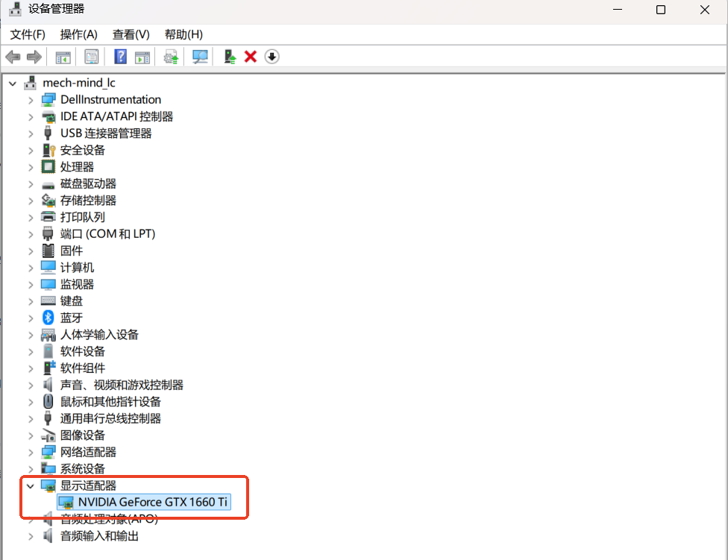This screenshot has height=560, width=728.
Task: Toggle the console tree pane icon
Action: 63,57
